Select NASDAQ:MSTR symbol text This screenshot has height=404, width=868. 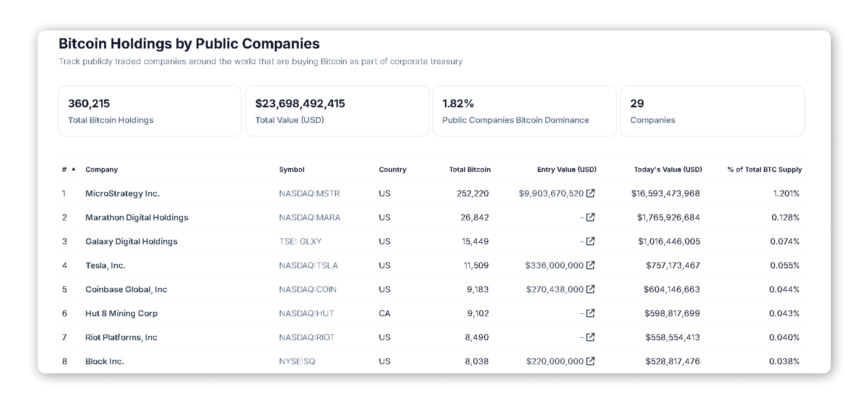(x=309, y=194)
